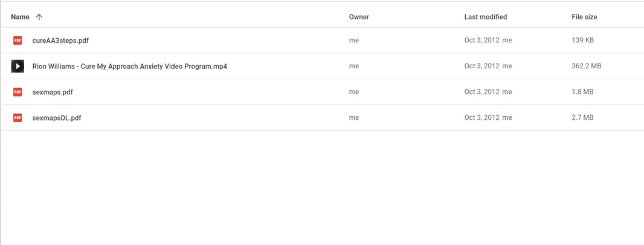Click the 362.2 MB size of the video file
Viewport: 644px width, 245px height.
point(587,66)
